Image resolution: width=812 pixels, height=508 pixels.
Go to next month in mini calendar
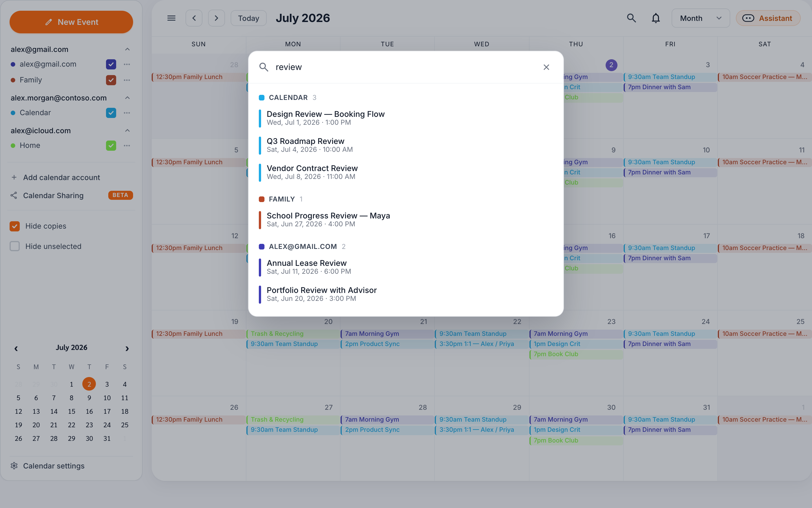coord(127,349)
